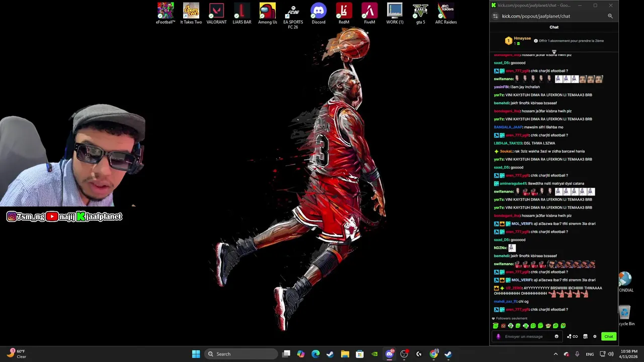Launch the Among Us desktop shortcut
Screen dimensions: 644x362
tap(268, 14)
